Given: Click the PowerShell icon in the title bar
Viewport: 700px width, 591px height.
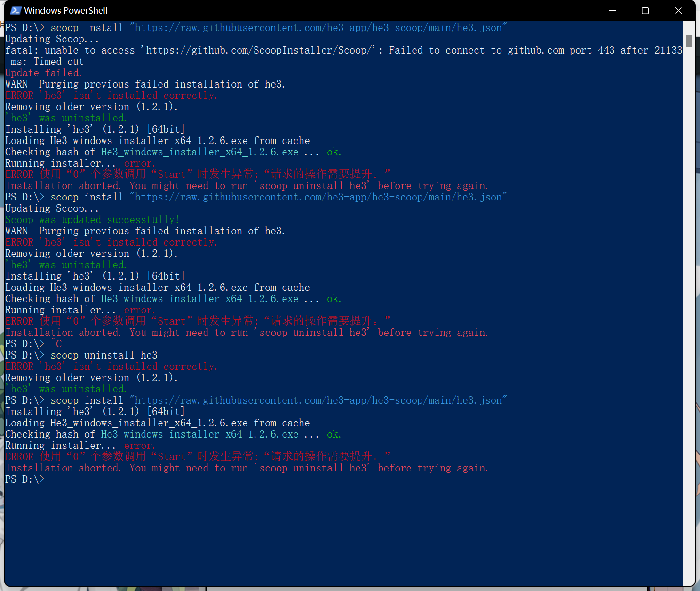Looking at the screenshot, I should (x=16, y=10).
